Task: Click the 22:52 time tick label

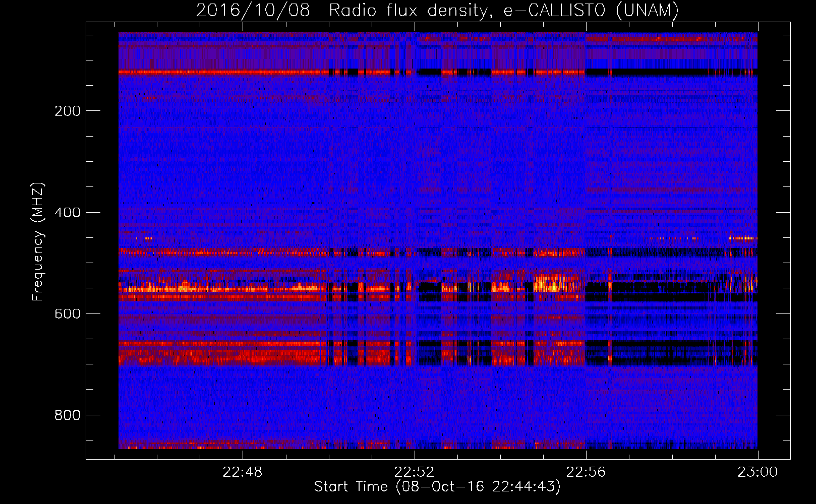Action: [414, 472]
